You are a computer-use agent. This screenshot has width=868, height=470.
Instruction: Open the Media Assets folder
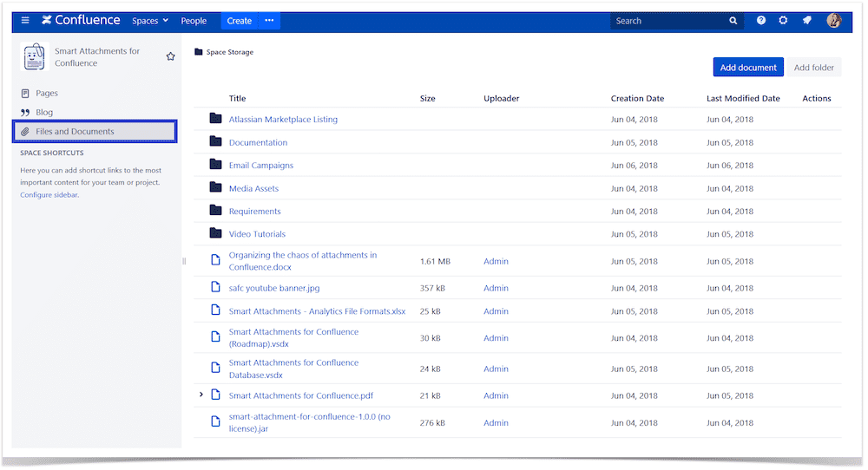pos(253,188)
